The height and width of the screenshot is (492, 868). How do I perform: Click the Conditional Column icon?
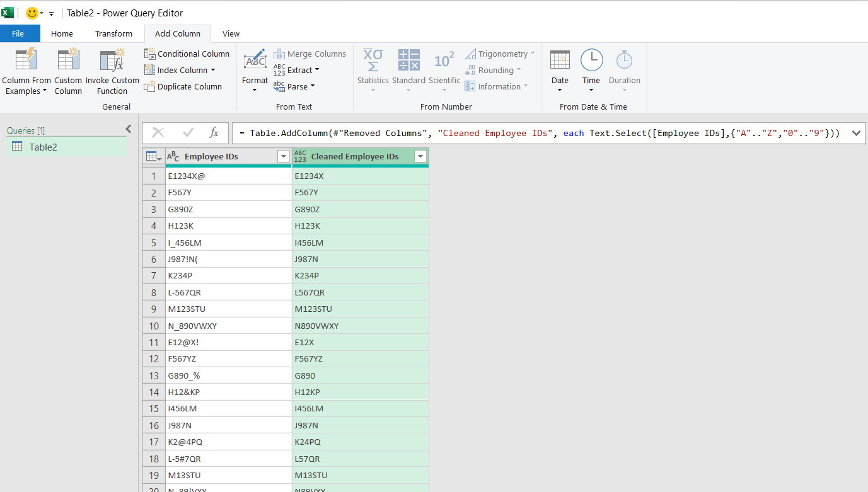pyautogui.click(x=149, y=54)
